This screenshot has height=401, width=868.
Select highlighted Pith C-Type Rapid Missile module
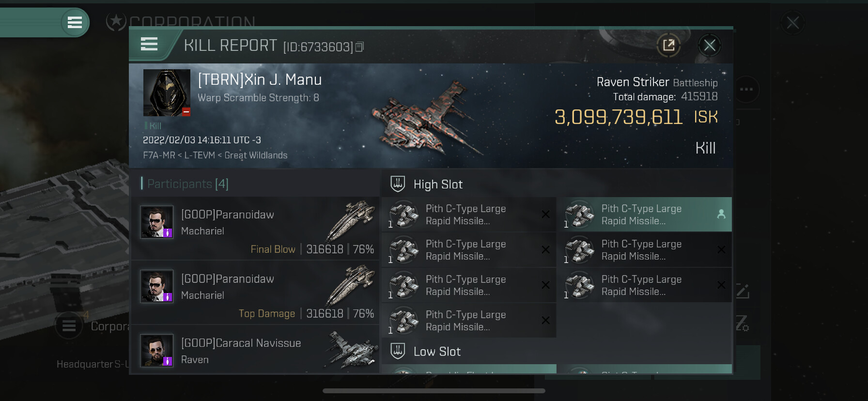[644, 215]
